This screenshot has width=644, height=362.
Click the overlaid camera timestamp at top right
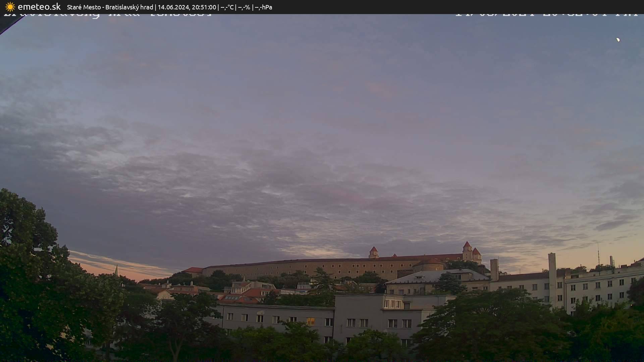(x=546, y=15)
